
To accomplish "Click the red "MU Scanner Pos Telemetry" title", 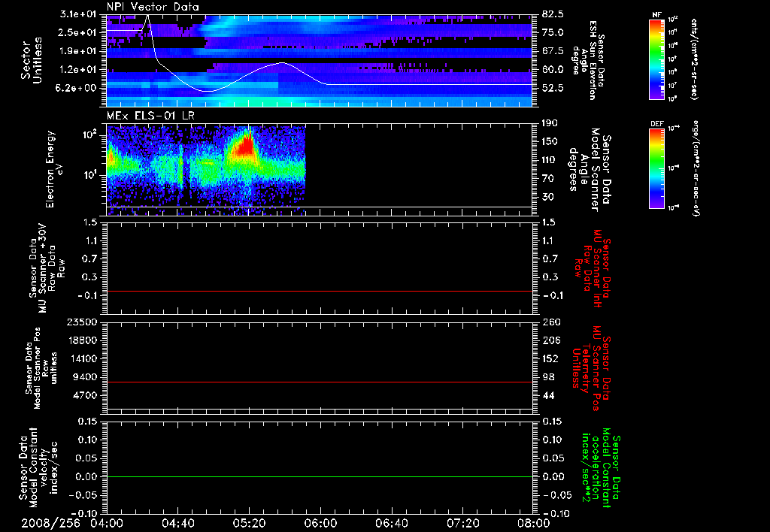I will pyautogui.click(x=591, y=368).
